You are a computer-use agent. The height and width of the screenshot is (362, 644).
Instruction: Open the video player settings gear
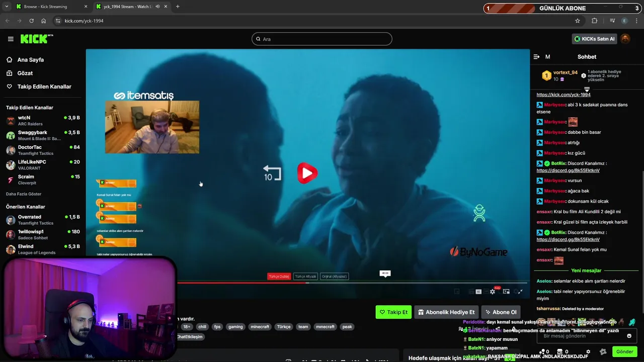(493, 292)
